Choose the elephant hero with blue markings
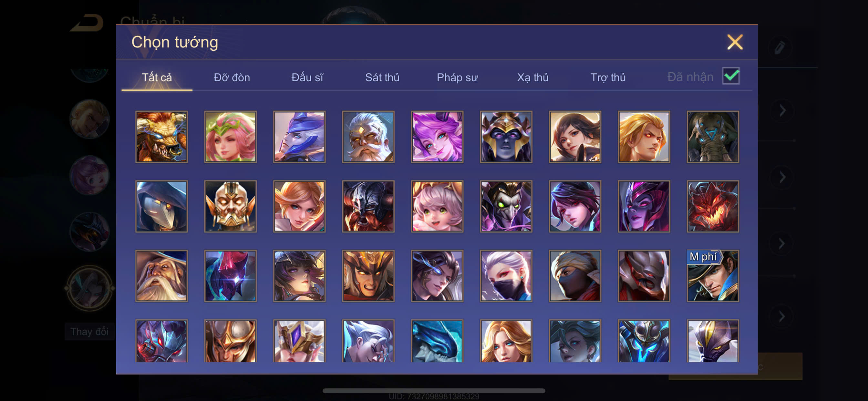This screenshot has width=868, height=401. coord(713,137)
